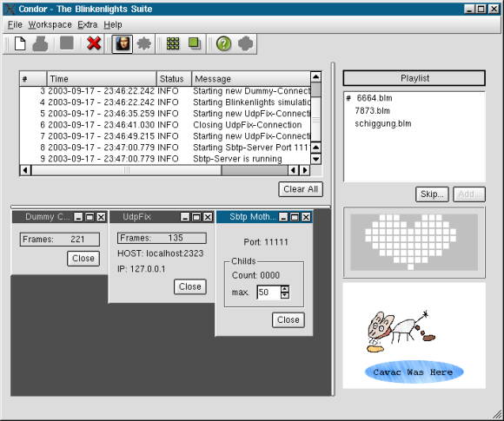Open the Workspace menu
Viewport: 504px width, 421px height.
coord(50,24)
